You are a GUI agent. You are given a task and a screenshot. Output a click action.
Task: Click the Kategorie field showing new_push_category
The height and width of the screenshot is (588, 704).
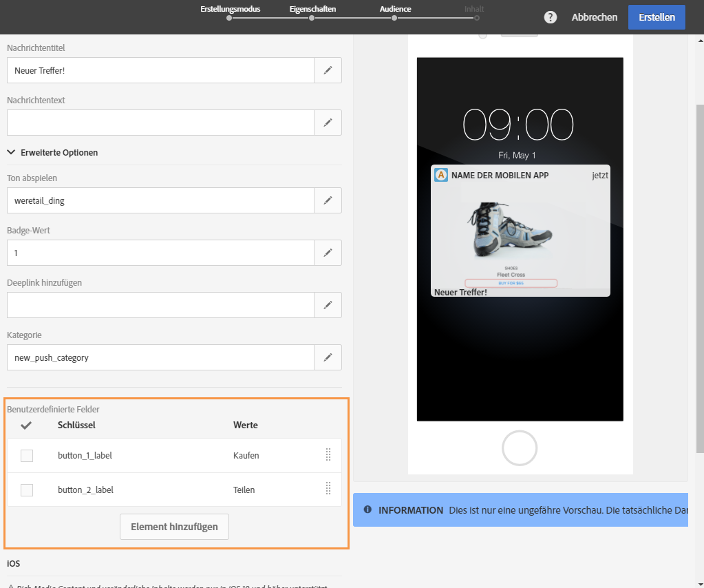tap(160, 357)
